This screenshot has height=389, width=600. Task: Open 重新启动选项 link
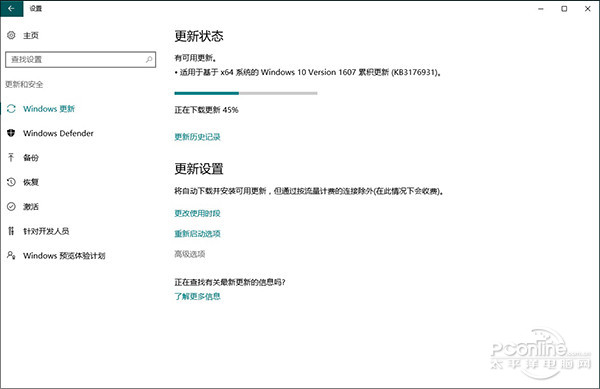(197, 234)
